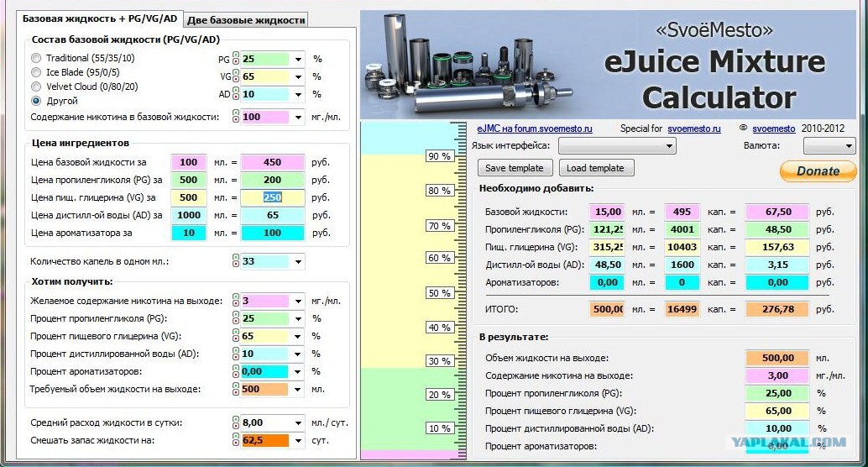Decrease Смешать запас days with red stepper
Image resolution: width=868 pixels, height=467 pixels.
236,443
